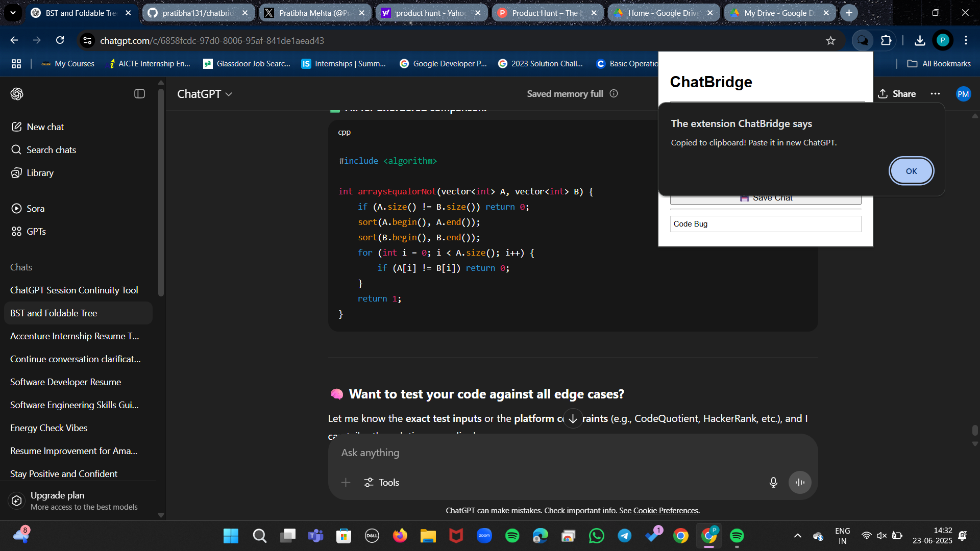The width and height of the screenshot is (980, 551).
Task: Open All Bookmarks folder
Action: pos(939,64)
